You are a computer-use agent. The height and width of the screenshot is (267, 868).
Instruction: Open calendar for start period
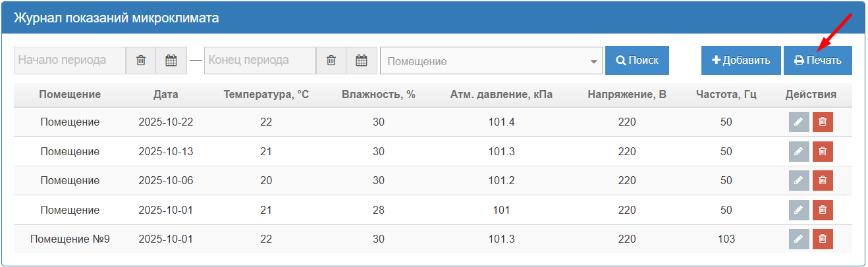[171, 61]
